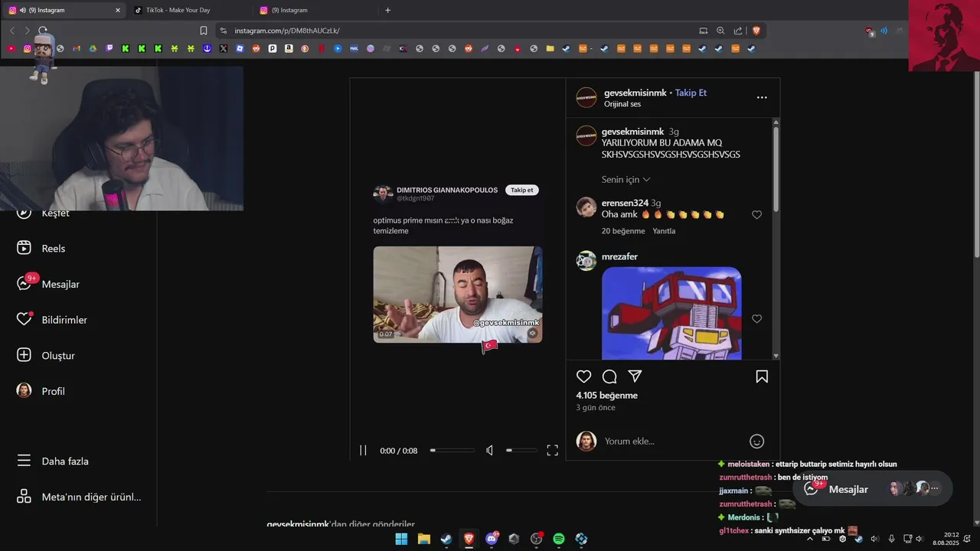Reply to erensen324 with Yanıtla
This screenshot has height=551, width=980.
tap(664, 231)
